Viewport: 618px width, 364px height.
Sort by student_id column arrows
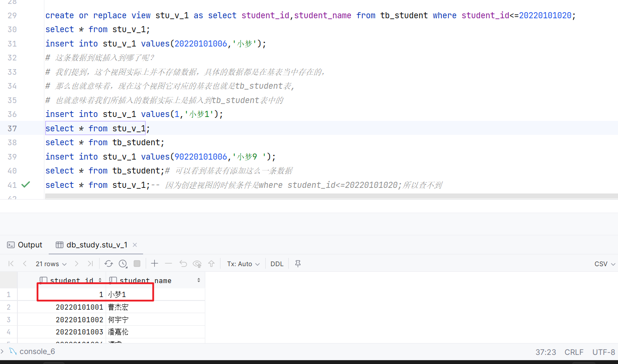[100, 281]
